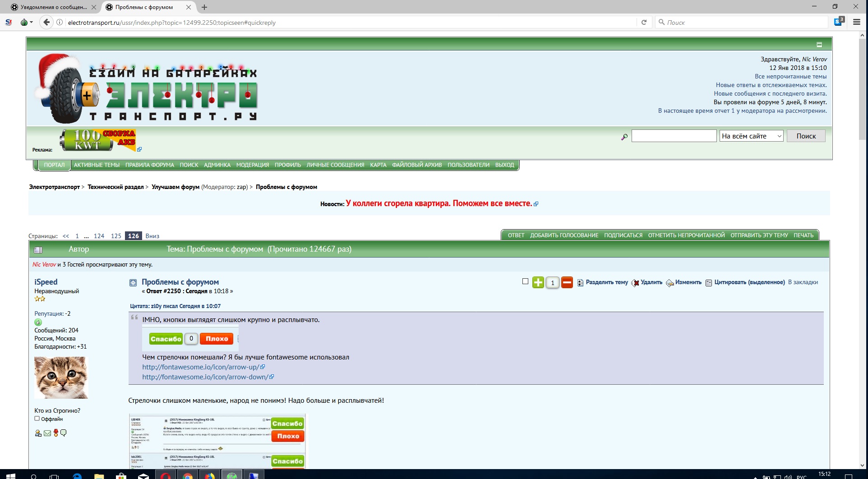Click the envelope email icon under iSpeed's avatar
Image resolution: width=868 pixels, height=479 pixels.
pos(47,433)
